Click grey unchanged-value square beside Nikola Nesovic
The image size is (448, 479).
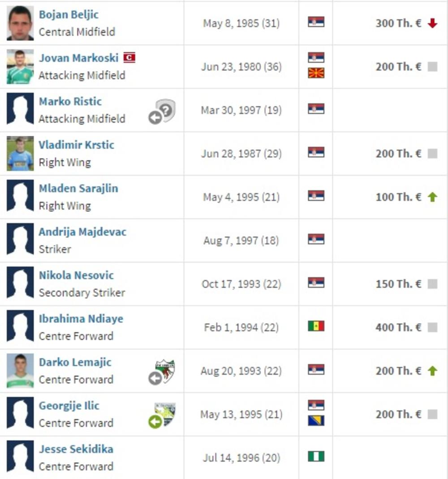point(432,284)
